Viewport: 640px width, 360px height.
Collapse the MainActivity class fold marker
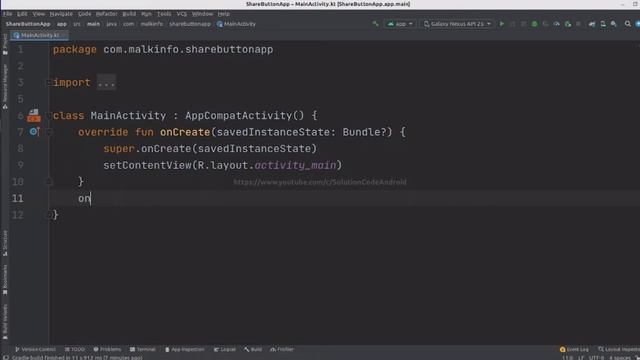point(48,116)
